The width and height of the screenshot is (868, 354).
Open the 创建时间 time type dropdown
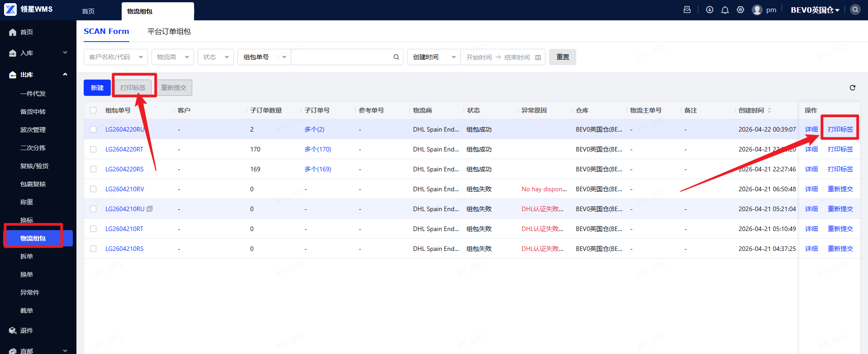pos(434,57)
